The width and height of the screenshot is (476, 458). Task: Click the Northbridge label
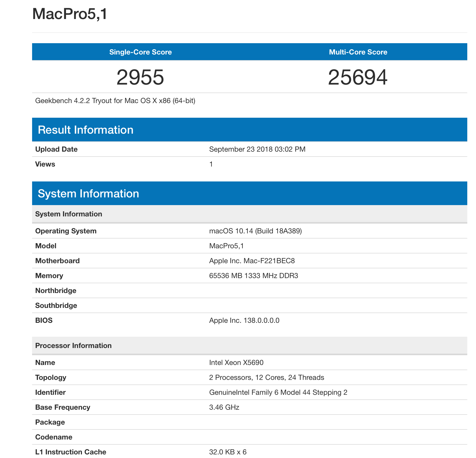(56, 291)
